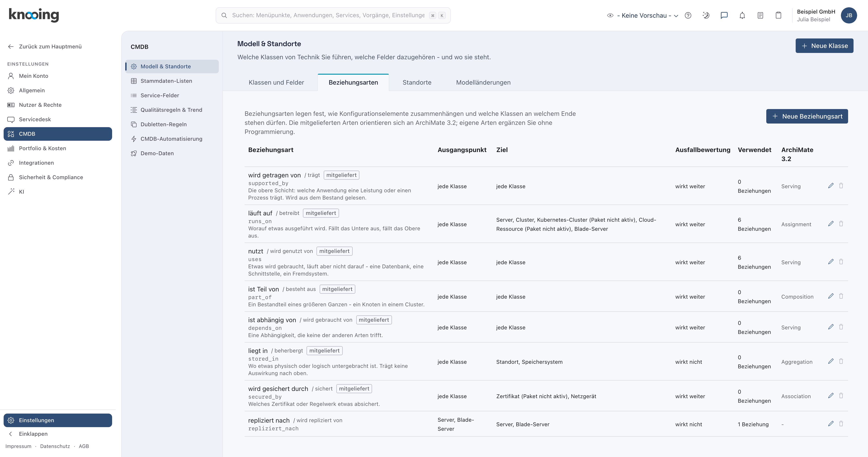Image resolution: width=868 pixels, height=457 pixels.
Task: Open the help question mark icon
Action: pos(688,16)
